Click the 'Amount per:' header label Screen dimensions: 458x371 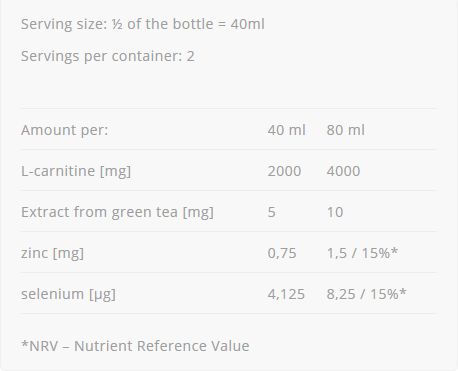[x=65, y=130]
